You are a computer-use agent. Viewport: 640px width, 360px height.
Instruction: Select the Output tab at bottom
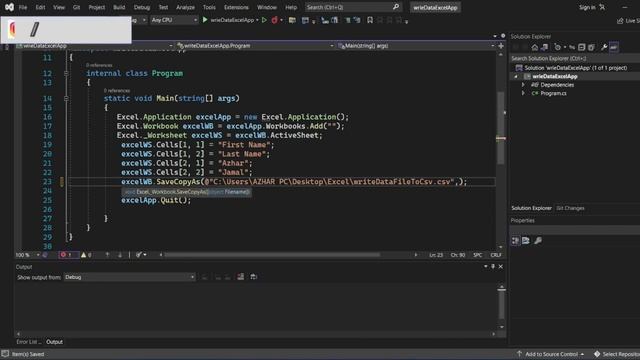tap(54, 342)
